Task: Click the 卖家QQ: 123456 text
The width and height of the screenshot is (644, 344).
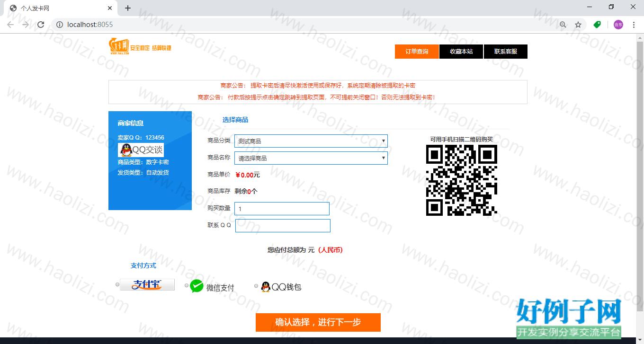Action: (x=141, y=138)
